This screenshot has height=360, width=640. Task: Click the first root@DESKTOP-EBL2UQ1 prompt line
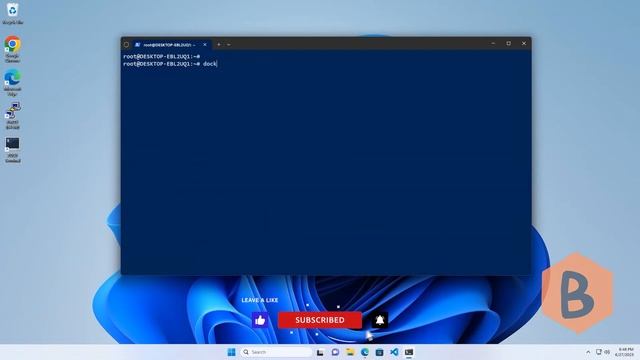pos(162,57)
